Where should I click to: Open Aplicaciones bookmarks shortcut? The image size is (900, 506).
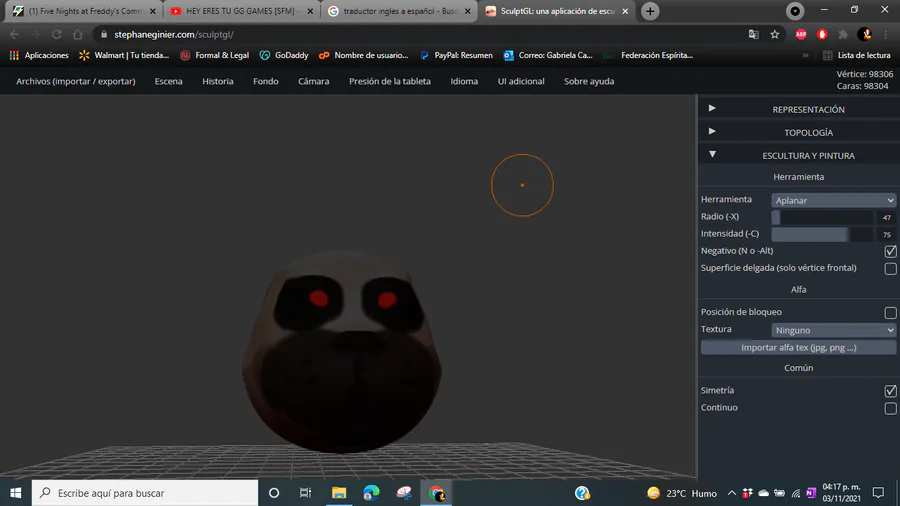tap(39, 55)
